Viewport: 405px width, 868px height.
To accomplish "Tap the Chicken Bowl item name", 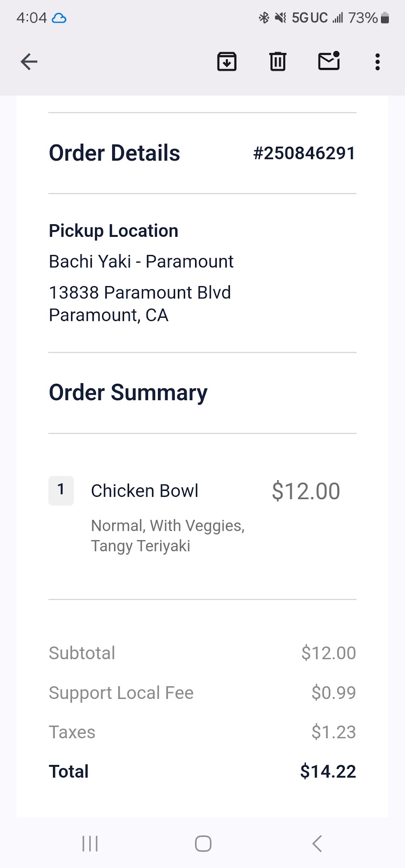I will pos(145,491).
